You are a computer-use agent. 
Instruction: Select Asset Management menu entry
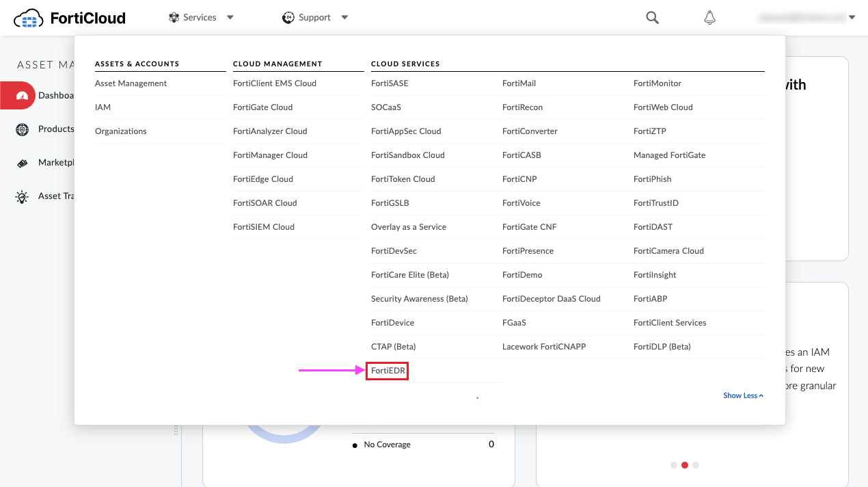(x=131, y=83)
